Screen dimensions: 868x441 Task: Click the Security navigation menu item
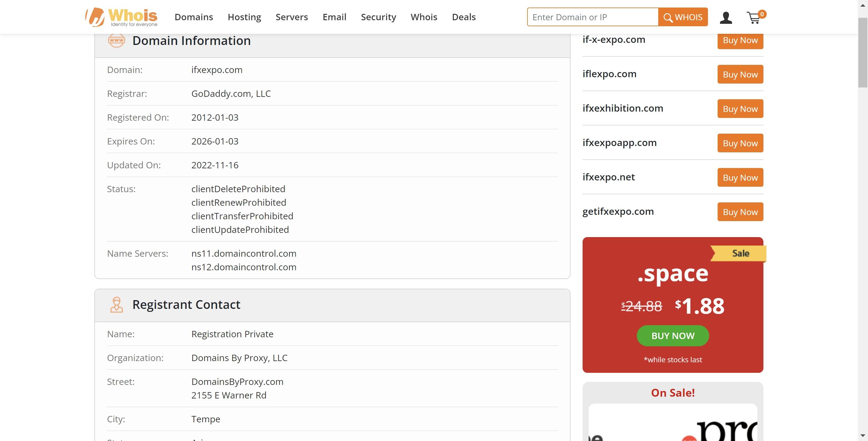tap(379, 17)
